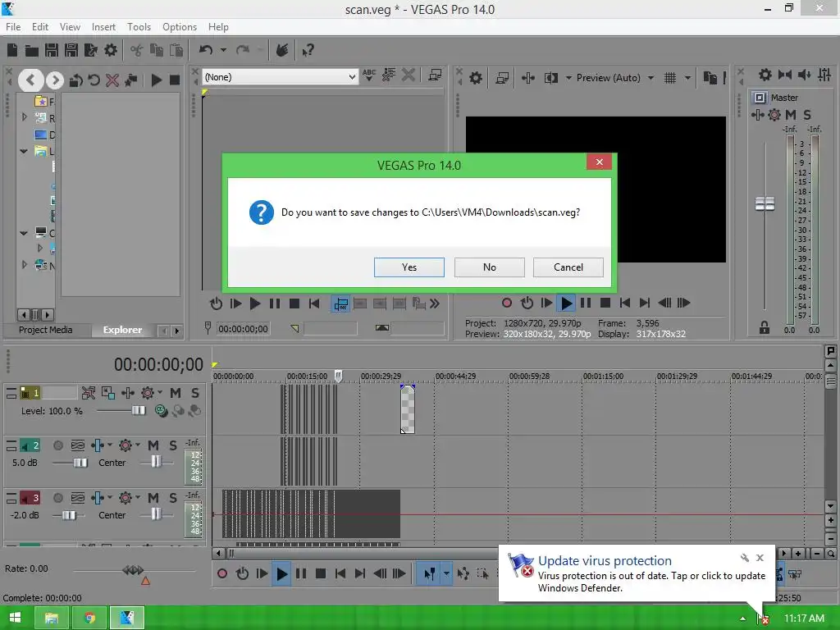Click the Render As icon

[x=90, y=50]
